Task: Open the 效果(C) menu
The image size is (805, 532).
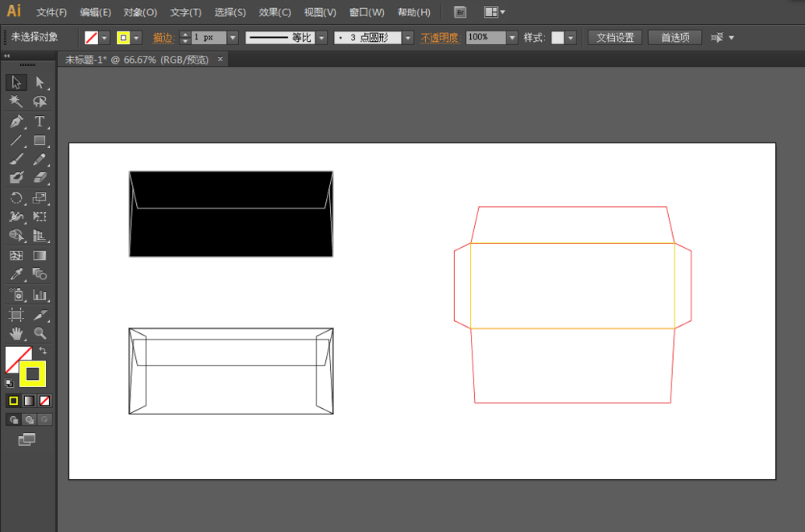Action: [275, 13]
